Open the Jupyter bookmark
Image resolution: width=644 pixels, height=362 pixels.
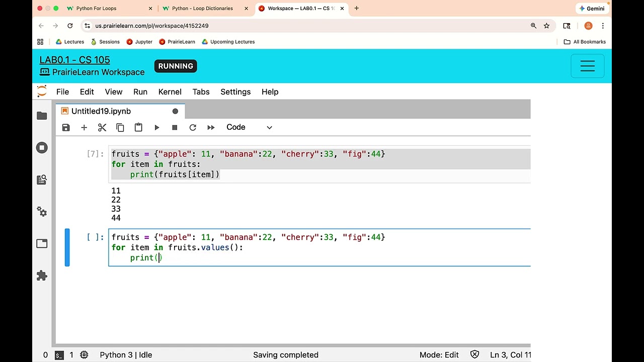point(139,42)
